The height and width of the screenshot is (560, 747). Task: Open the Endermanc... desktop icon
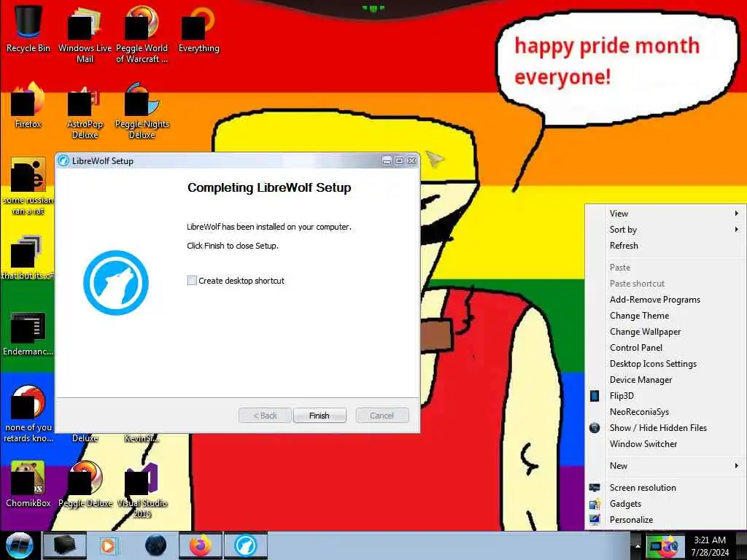pyautogui.click(x=28, y=333)
